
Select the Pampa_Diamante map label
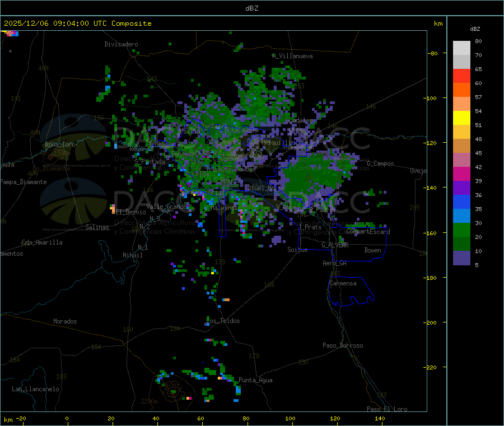[24, 182]
